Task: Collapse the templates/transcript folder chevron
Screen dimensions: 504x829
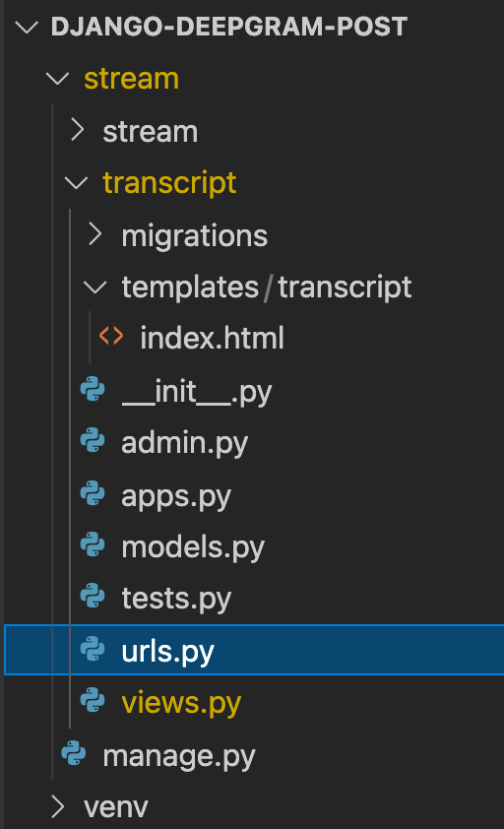Action: [95, 287]
